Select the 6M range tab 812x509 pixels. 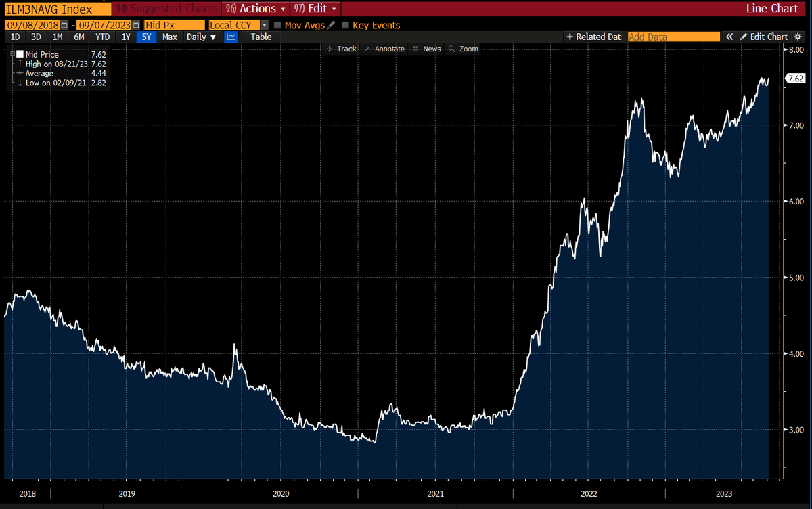click(79, 37)
